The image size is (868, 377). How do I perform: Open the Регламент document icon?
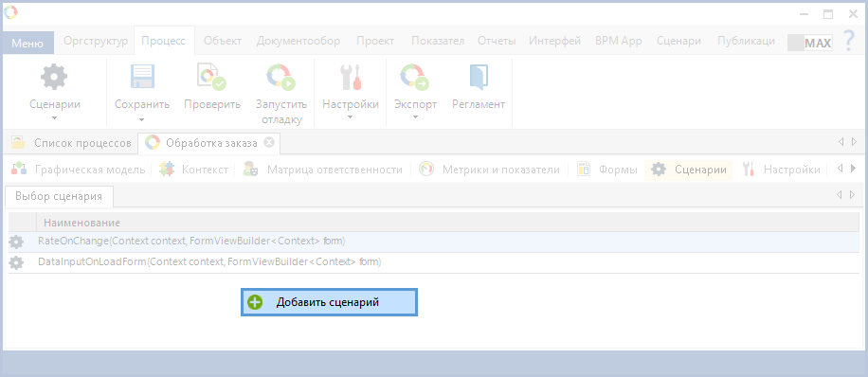pos(479,77)
